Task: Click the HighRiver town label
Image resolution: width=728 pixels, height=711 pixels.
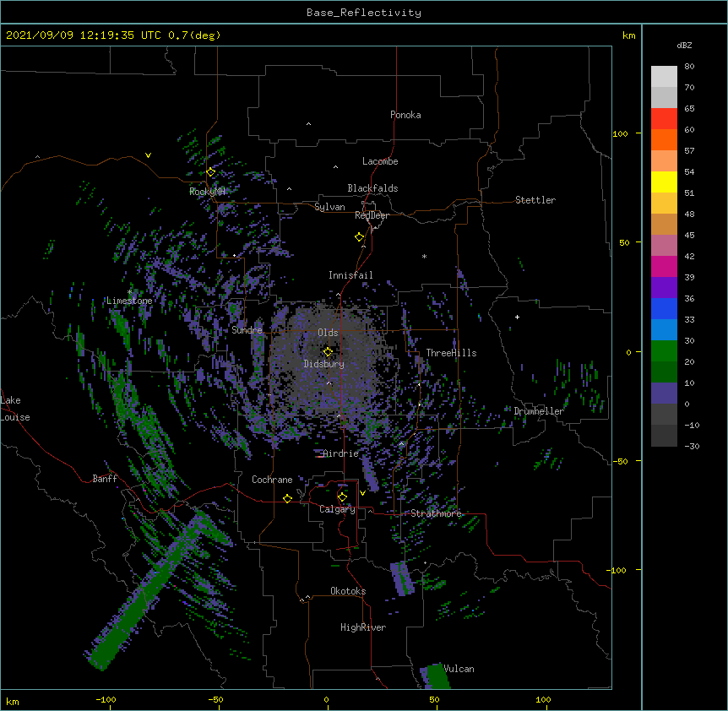Action: (363, 627)
